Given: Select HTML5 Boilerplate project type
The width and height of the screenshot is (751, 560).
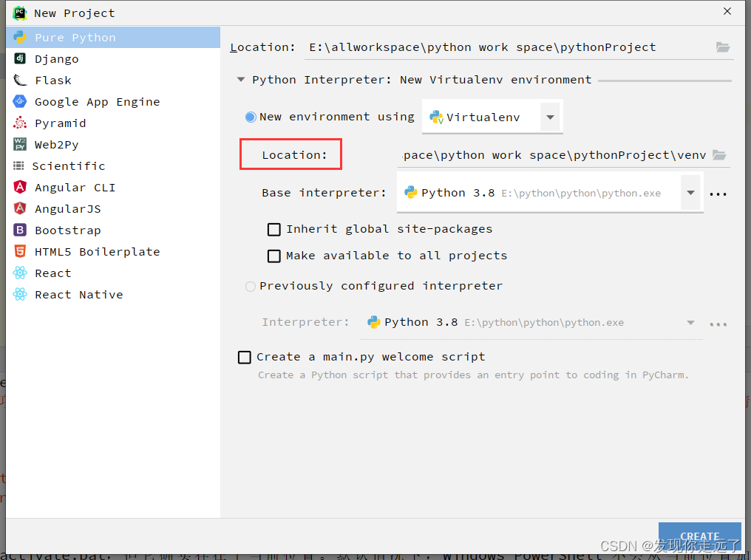Looking at the screenshot, I should (113, 252).
